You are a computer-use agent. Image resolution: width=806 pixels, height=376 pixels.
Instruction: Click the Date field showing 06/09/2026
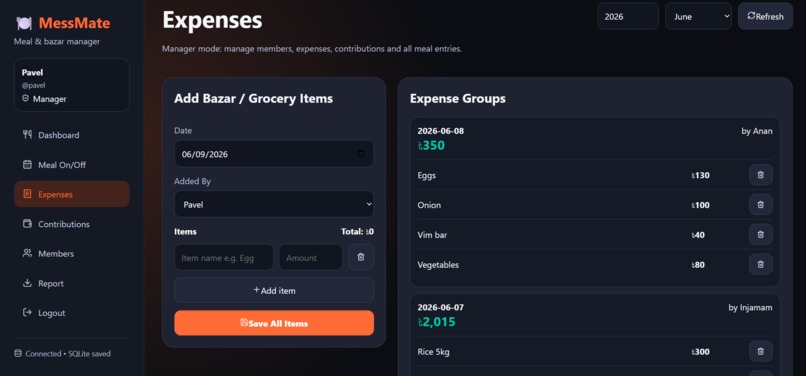274,153
